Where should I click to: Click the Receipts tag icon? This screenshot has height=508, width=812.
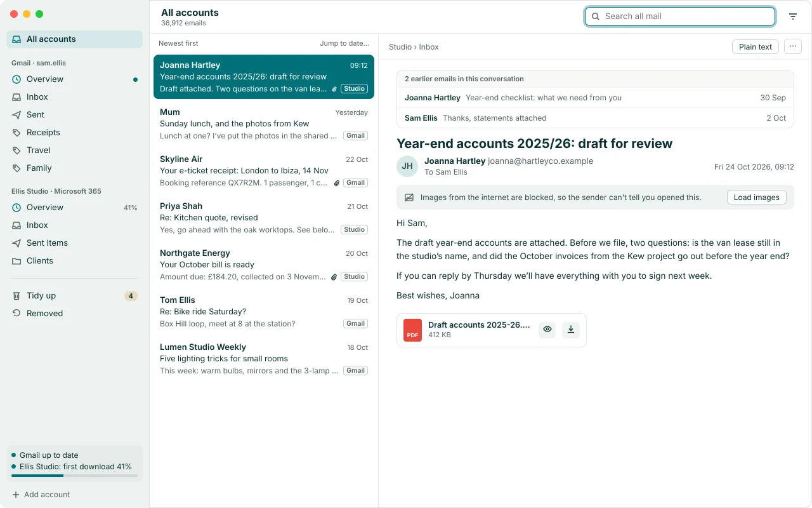click(x=16, y=133)
